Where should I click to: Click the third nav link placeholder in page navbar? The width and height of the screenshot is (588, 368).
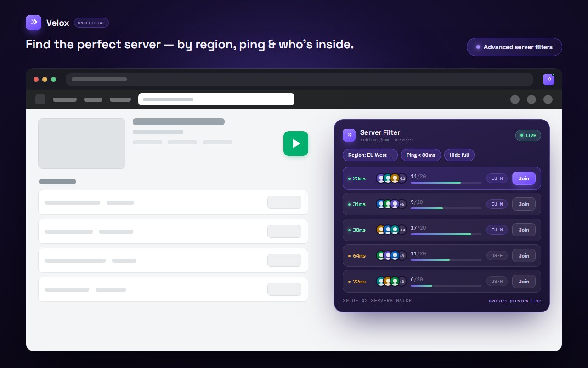point(120,99)
